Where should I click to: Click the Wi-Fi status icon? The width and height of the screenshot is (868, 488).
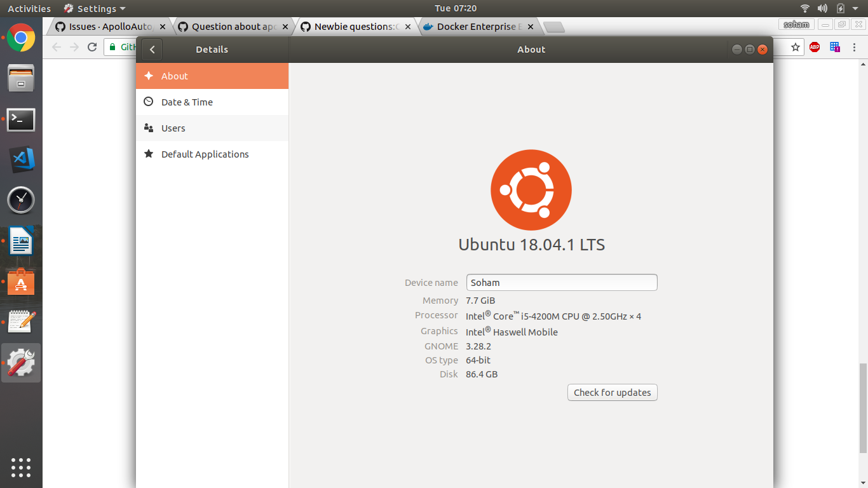805,8
